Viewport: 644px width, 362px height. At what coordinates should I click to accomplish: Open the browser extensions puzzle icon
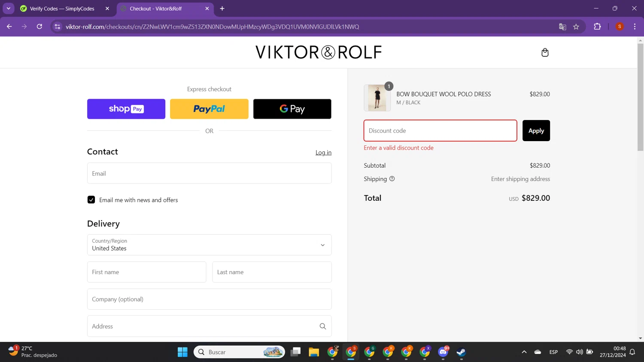pyautogui.click(x=597, y=27)
